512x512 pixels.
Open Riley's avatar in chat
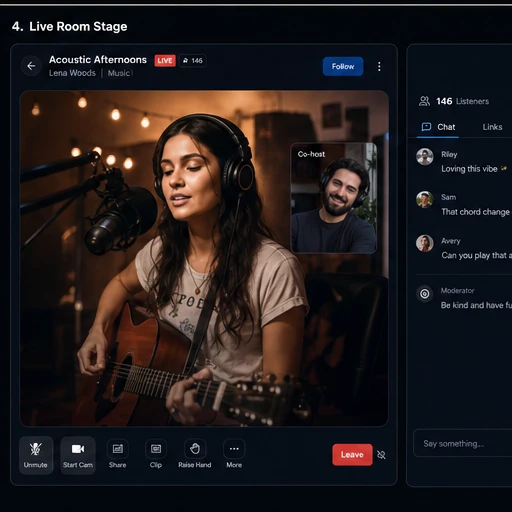pos(425,157)
